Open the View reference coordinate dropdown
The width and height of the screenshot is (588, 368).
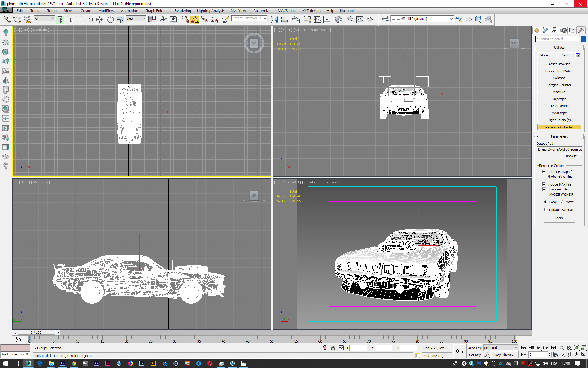click(x=136, y=18)
